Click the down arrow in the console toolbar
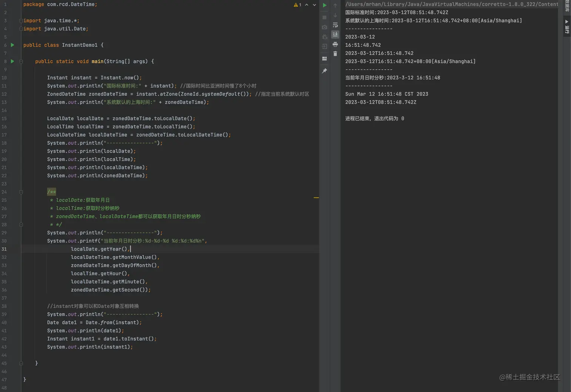 point(335,15)
